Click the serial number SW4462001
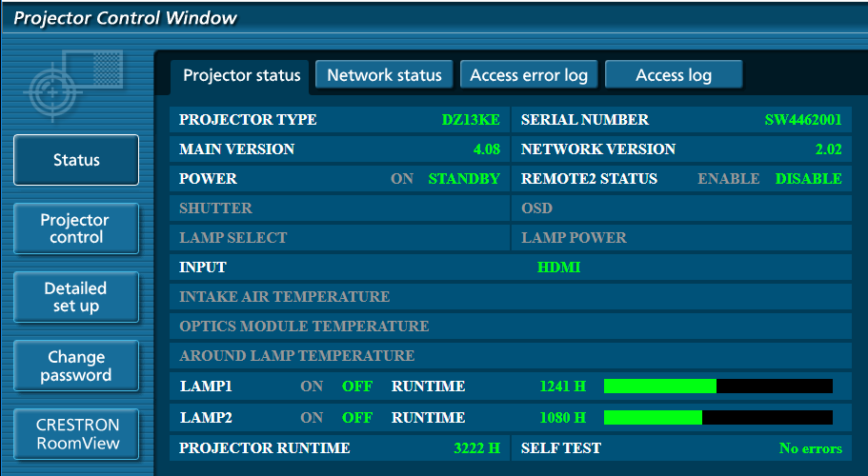 802,120
